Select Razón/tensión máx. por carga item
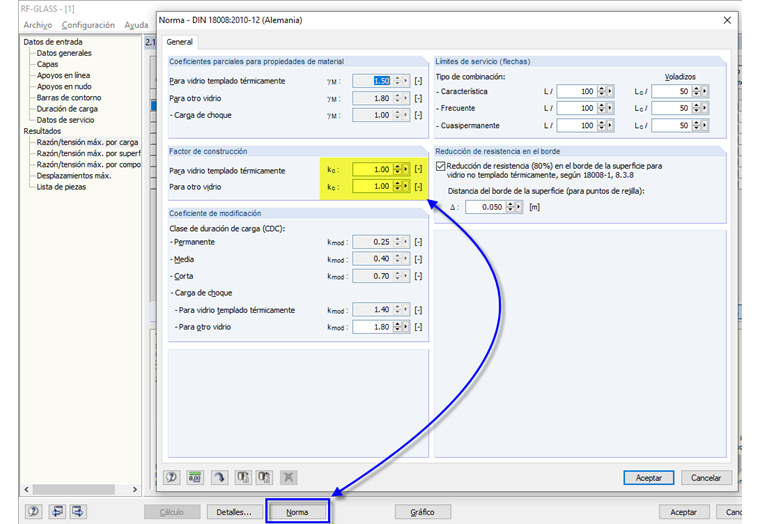The width and height of the screenshot is (760, 524). (x=87, y=142)
